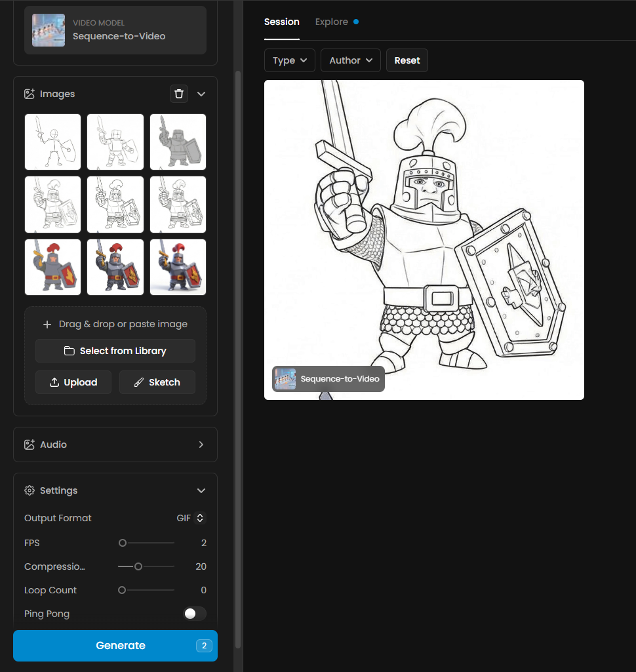
Task: Toggle the Ping Pong switch
Action: click(x=194, y=614)
